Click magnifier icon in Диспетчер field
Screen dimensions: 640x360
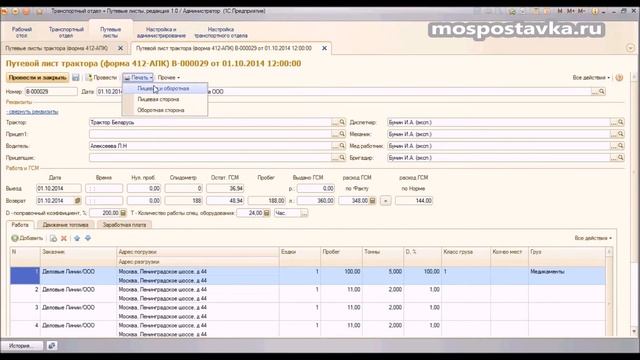620,122
